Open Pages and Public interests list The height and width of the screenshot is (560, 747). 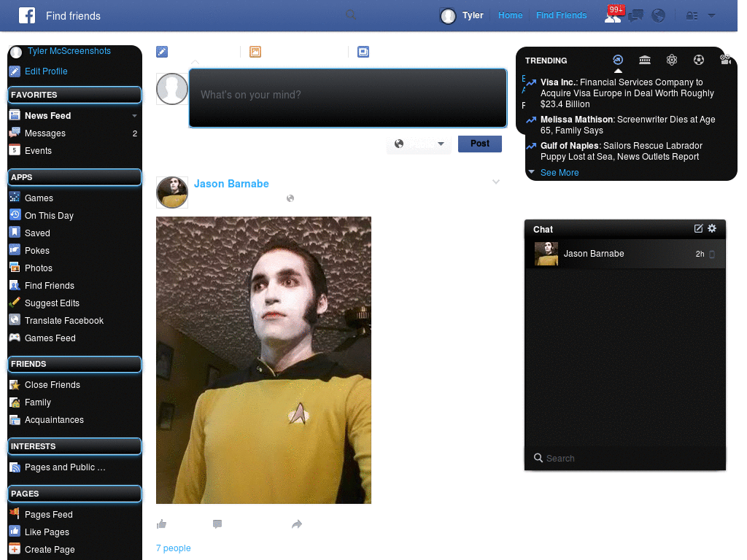click(x=65, y=467)
